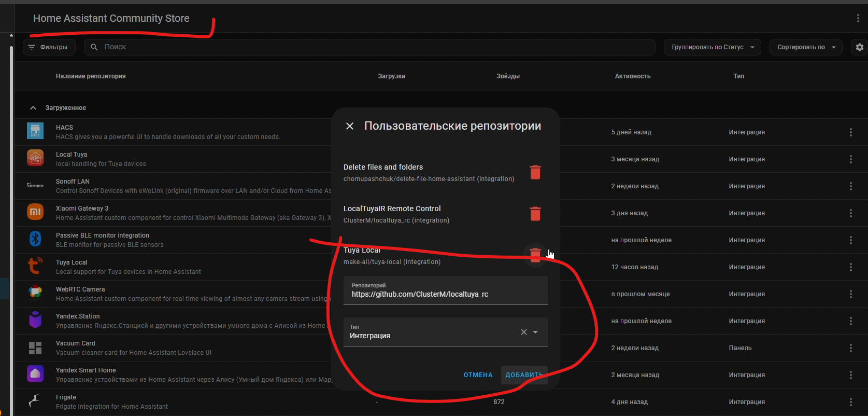This screenshot has height=416, width=868.
Task: Click the Репозиторий URL input field
Action: [x=445, y=294]
